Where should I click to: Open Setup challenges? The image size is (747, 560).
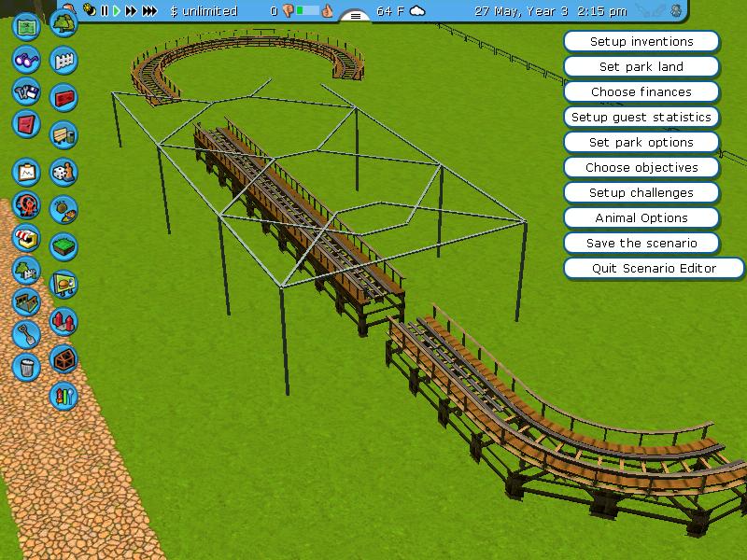tap(641, 193)
